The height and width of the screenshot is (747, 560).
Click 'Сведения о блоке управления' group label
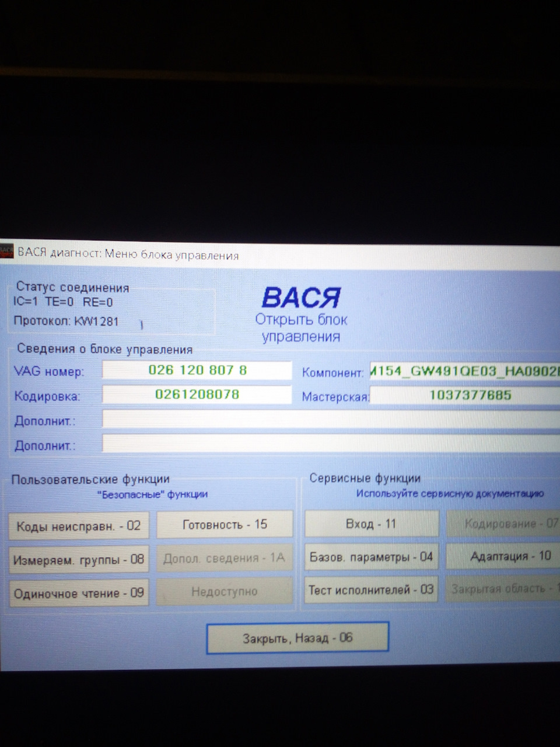pyautogui.click(x=105, y=349)
